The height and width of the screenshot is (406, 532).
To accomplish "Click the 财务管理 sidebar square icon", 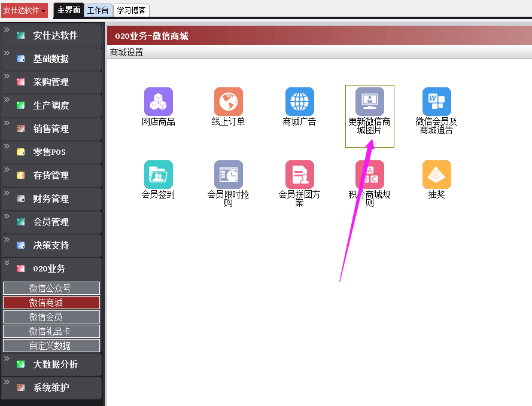I will tap(21, 199).
